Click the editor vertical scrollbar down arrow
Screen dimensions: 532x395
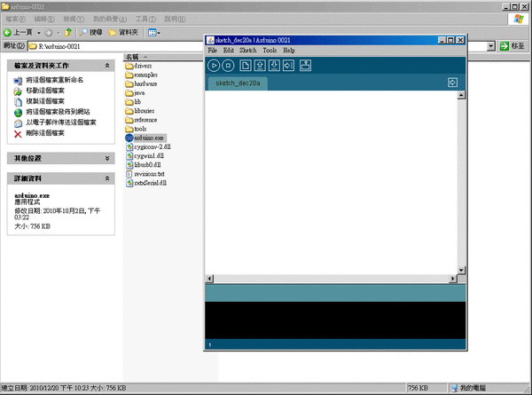tap(461, 270)
